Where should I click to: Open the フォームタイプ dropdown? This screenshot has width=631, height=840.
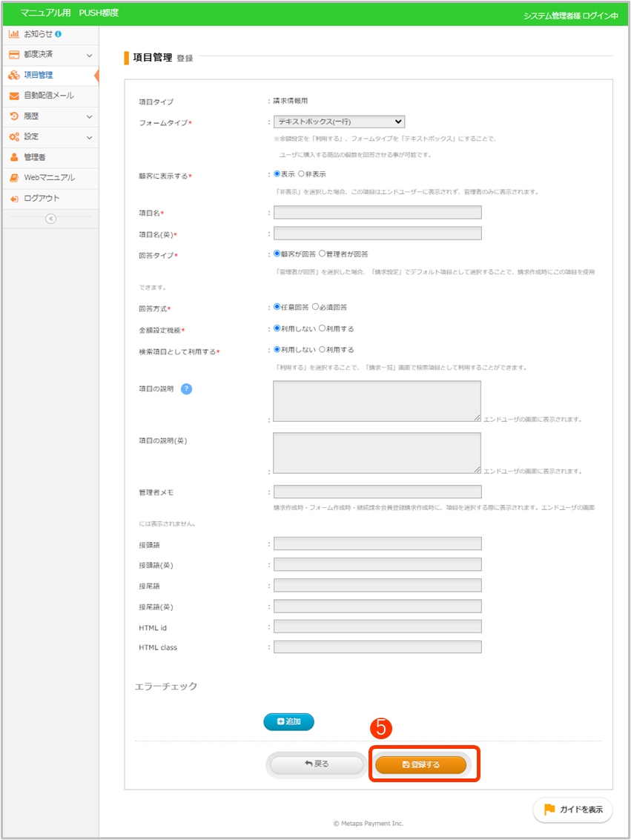pos(339,122)
